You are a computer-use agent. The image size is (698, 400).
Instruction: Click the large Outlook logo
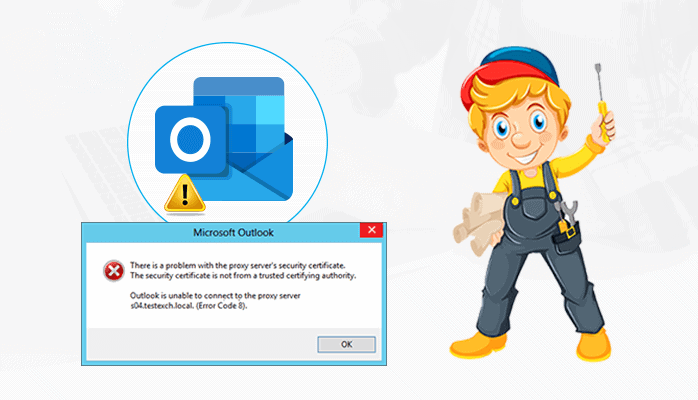click(x=224, y=139)
